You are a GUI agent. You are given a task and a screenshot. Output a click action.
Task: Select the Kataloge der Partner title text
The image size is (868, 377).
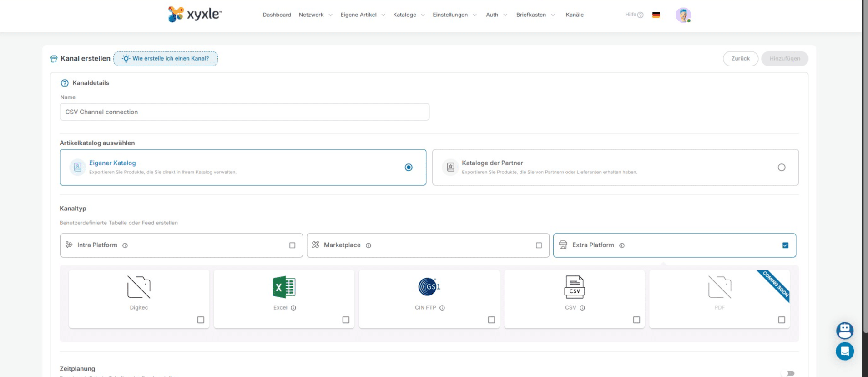click(x=492, y=163)
